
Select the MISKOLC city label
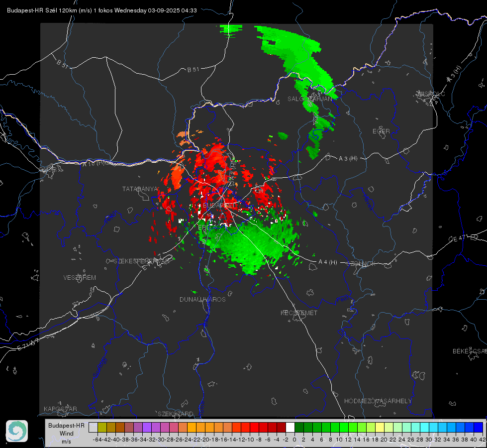431,94
